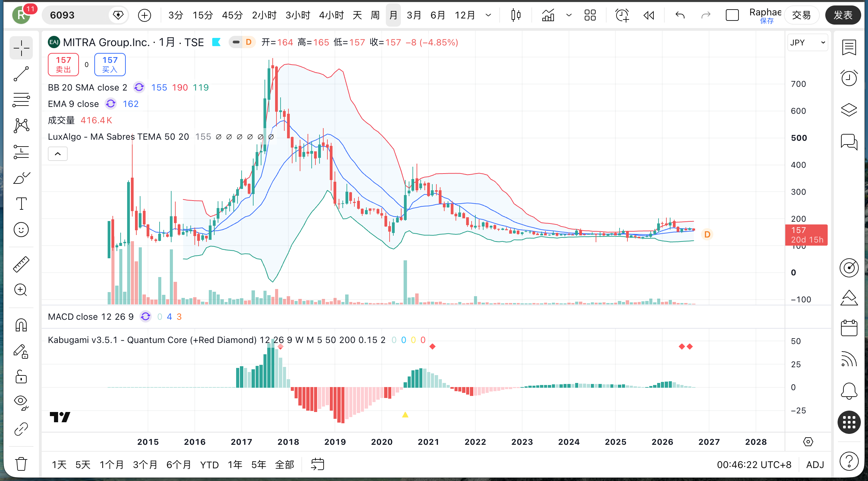Viewport: 868px width, 481px height.
Task: Open the go-to-date calendar picker
Action: coord(317,464)
